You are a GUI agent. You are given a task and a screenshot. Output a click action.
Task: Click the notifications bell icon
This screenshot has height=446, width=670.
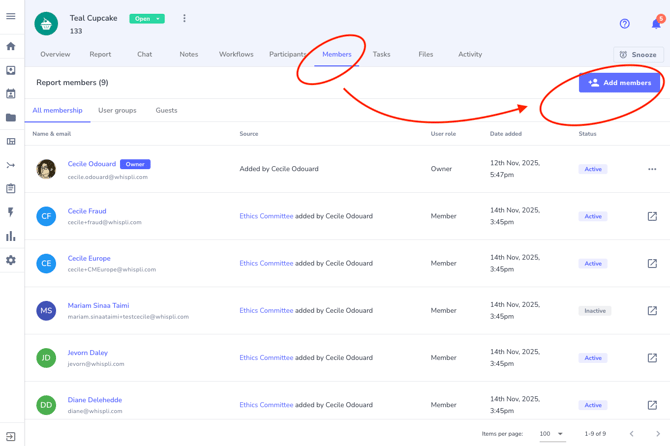point(656,23)
